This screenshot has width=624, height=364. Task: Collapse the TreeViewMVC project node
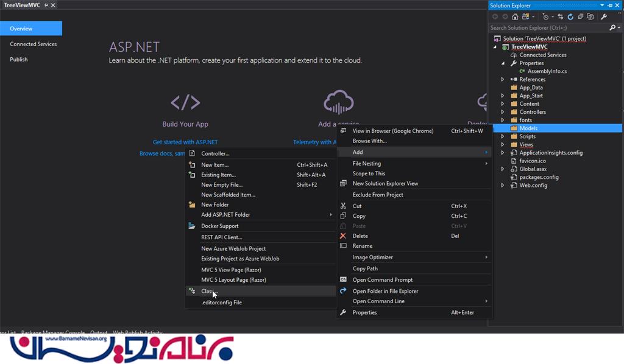point(495,47)
